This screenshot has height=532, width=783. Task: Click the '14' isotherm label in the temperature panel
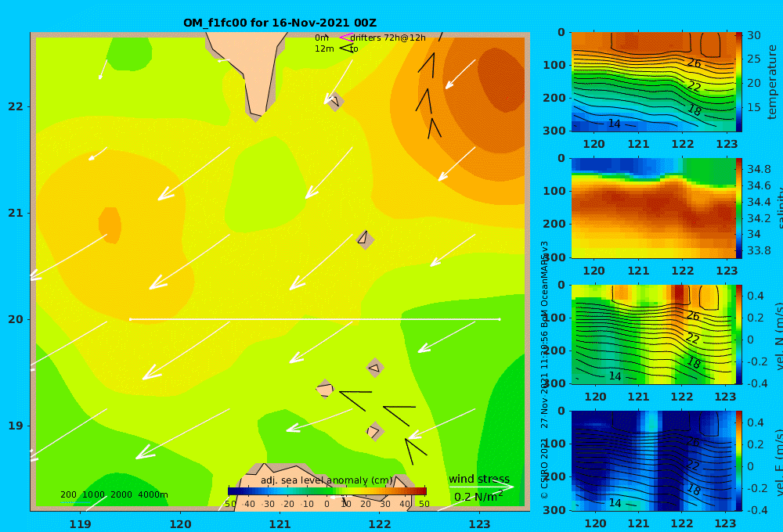point(614,124)
